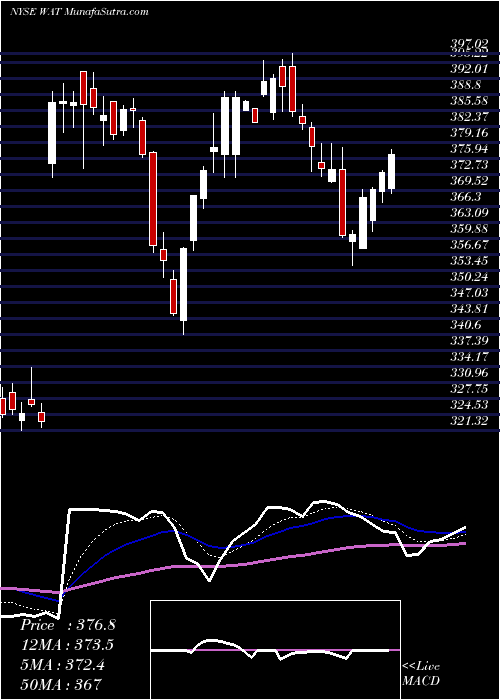This screenshot has height=700, width=500.
Task: Select the 327.75 price level
Action: [x=467, y=390]
